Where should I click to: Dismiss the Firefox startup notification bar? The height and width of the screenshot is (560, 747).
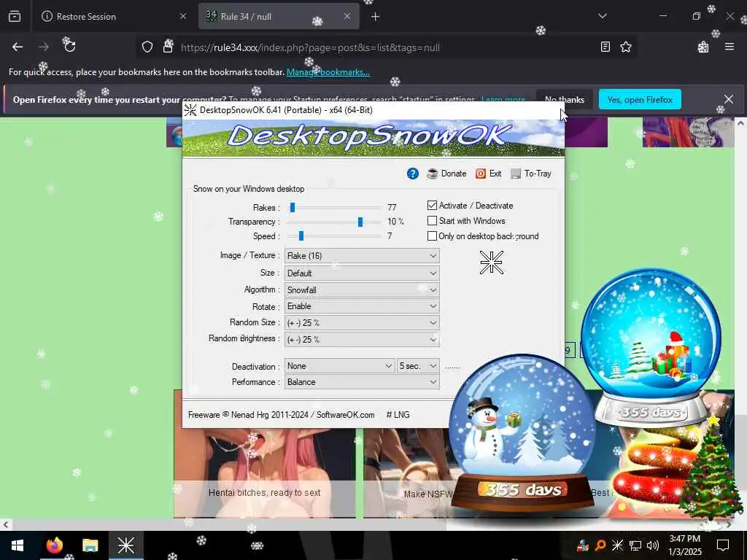click(x=729, y=99)
